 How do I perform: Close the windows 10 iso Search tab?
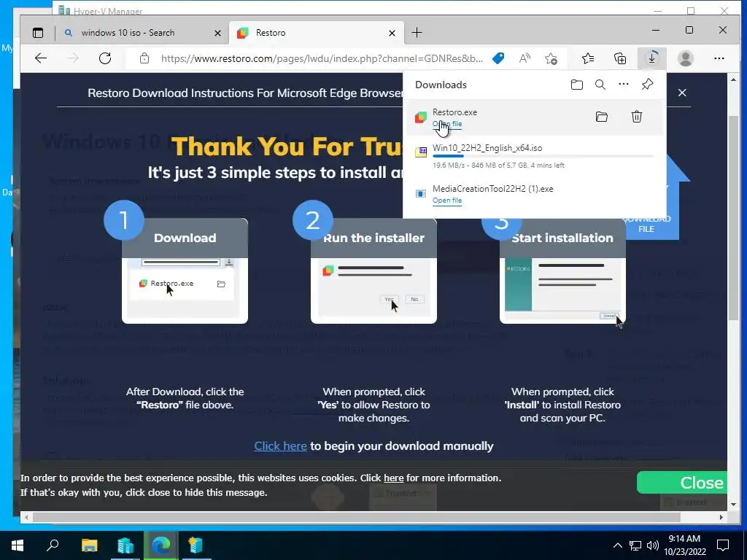click(x=217, y=33)
